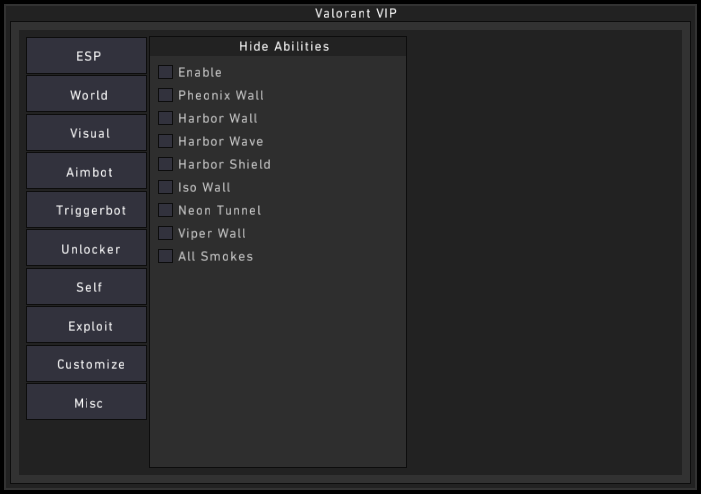Check the Iso Wall box
The height and width of the screenshot is (494, 701).
pos(166,187)
